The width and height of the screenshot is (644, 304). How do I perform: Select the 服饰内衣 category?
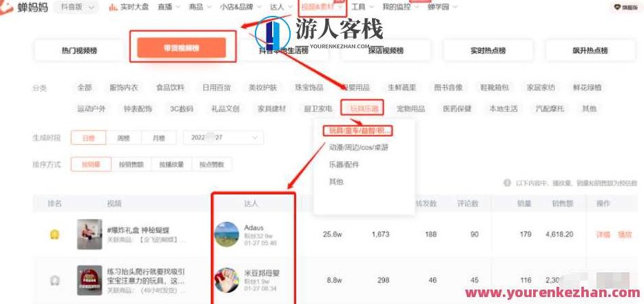point(123,88)
